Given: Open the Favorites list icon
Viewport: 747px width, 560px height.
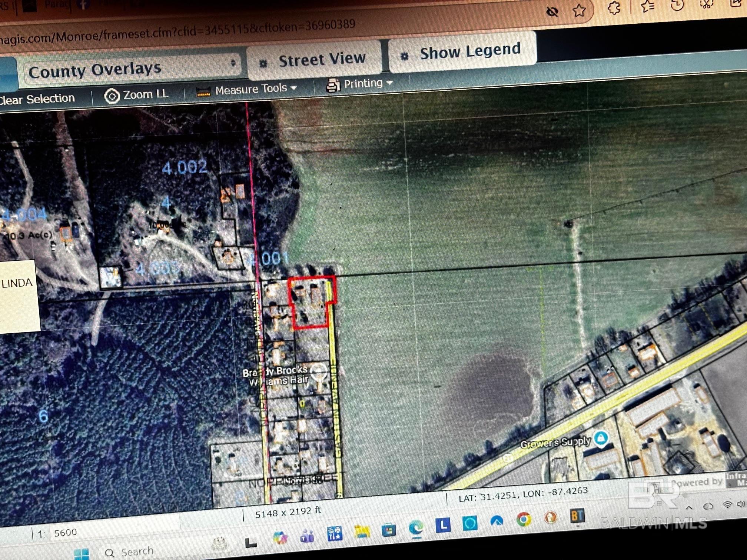Looking at the screenshot, I should [x=647, y=6].
